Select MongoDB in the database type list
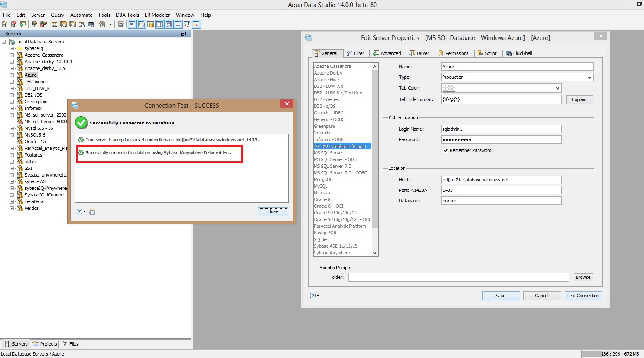The image size is (644, 358). click(323, 179)
